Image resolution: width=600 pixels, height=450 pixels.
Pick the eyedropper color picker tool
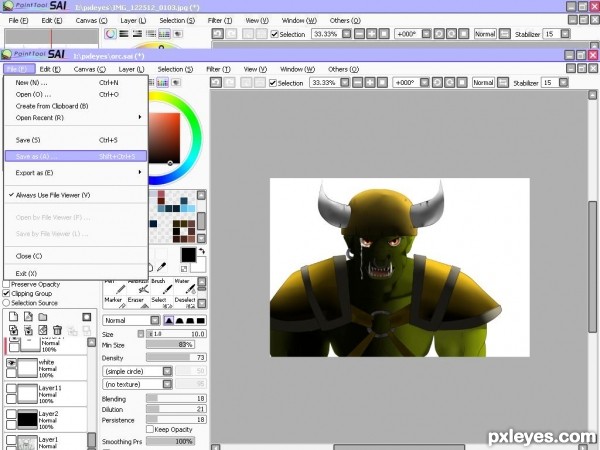[x=162, y=266]
